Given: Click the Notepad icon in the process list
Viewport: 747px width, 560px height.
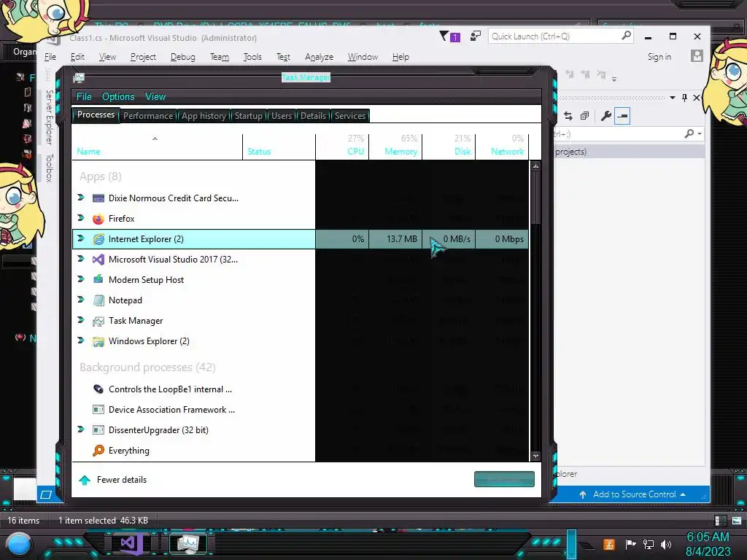Looking at the screenshot, I should pos(98,300).
